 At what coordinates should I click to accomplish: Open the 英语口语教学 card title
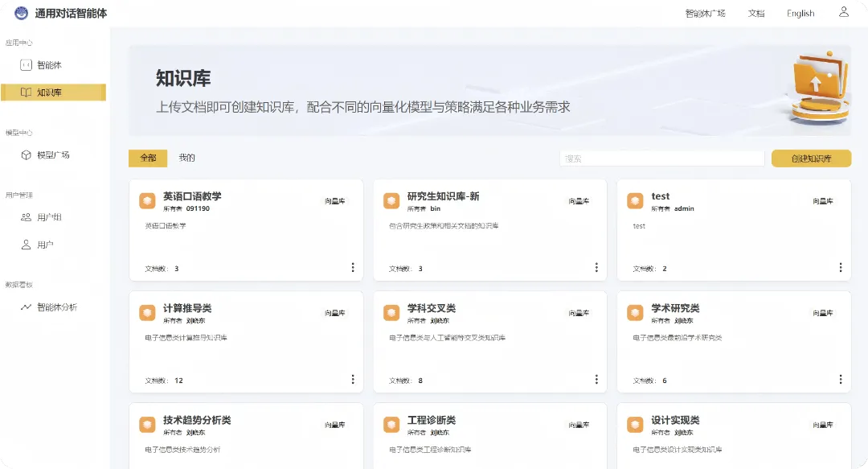click(x=192, y=196)
